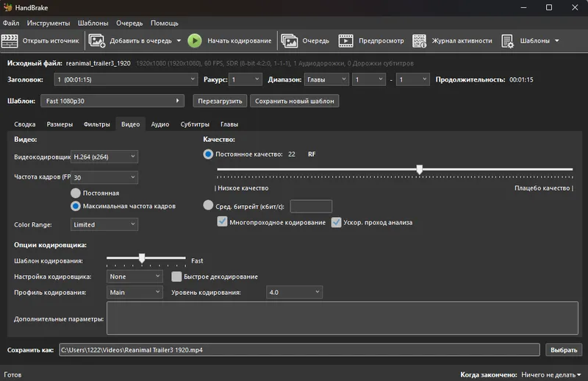Switch to the Сводка tab
Viewport: 588px width, 381px height.
click(25, 124)
